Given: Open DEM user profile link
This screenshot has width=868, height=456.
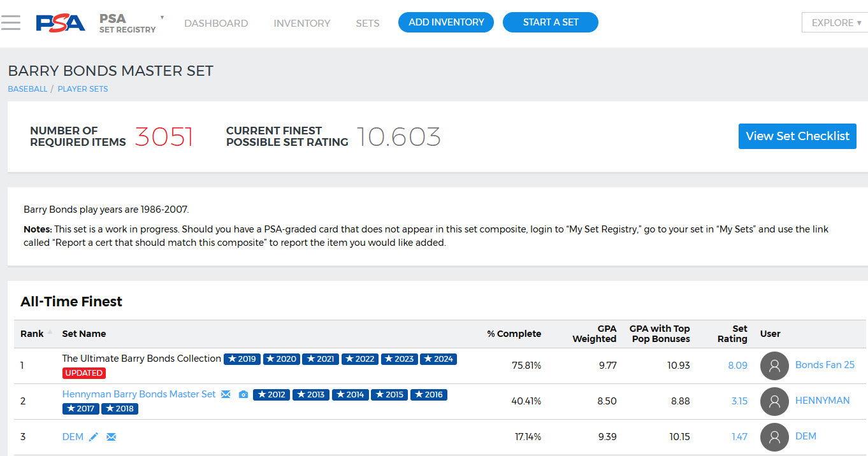Looking at the screenshot, I should (806, 436).
